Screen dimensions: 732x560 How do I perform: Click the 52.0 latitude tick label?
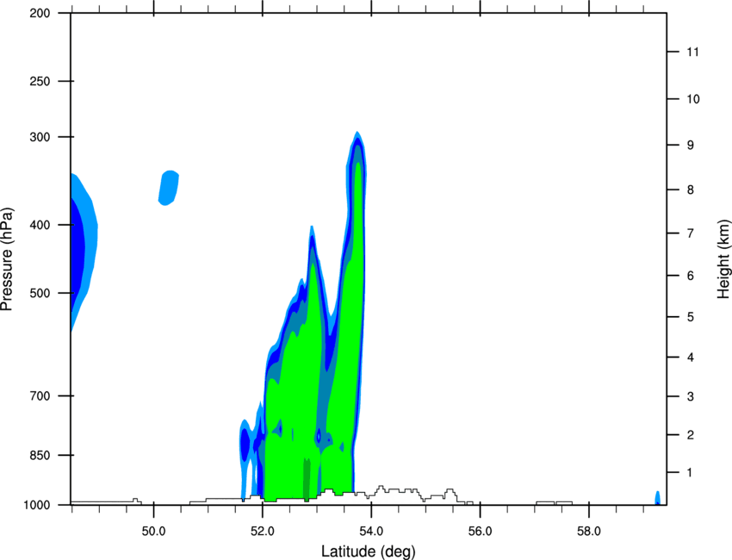[x=263, y=532]
